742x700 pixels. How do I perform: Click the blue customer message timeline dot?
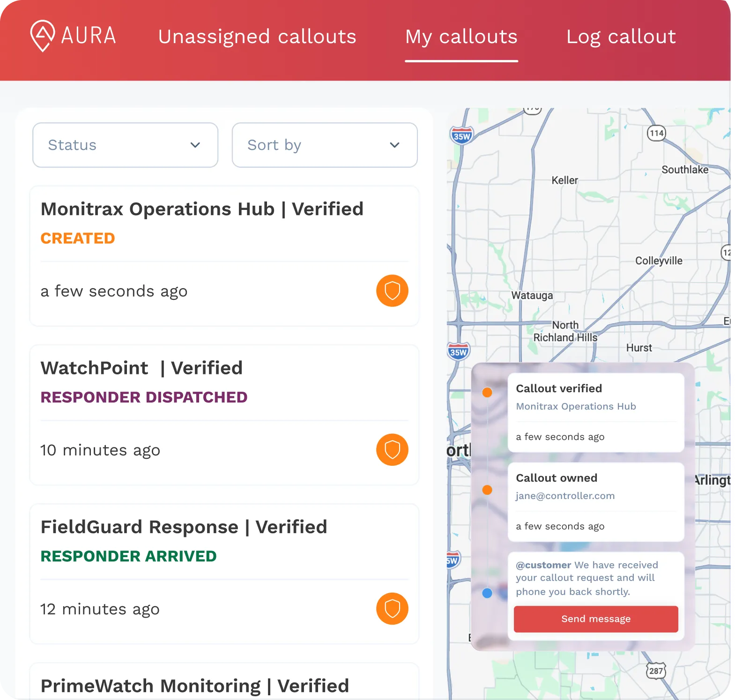coord(487,593)
